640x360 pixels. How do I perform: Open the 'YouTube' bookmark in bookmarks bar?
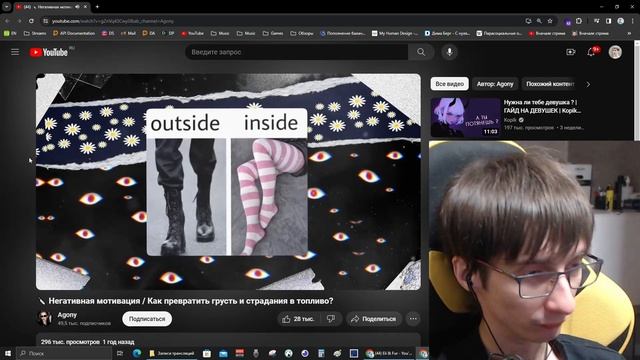(192, 33)
